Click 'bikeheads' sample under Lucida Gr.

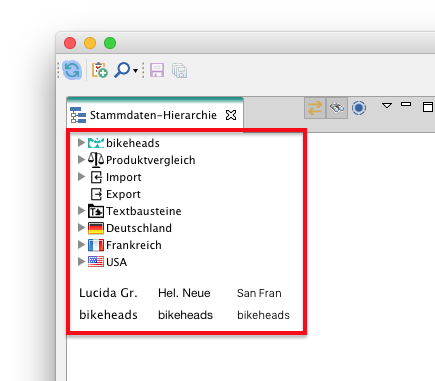(108, 315)
